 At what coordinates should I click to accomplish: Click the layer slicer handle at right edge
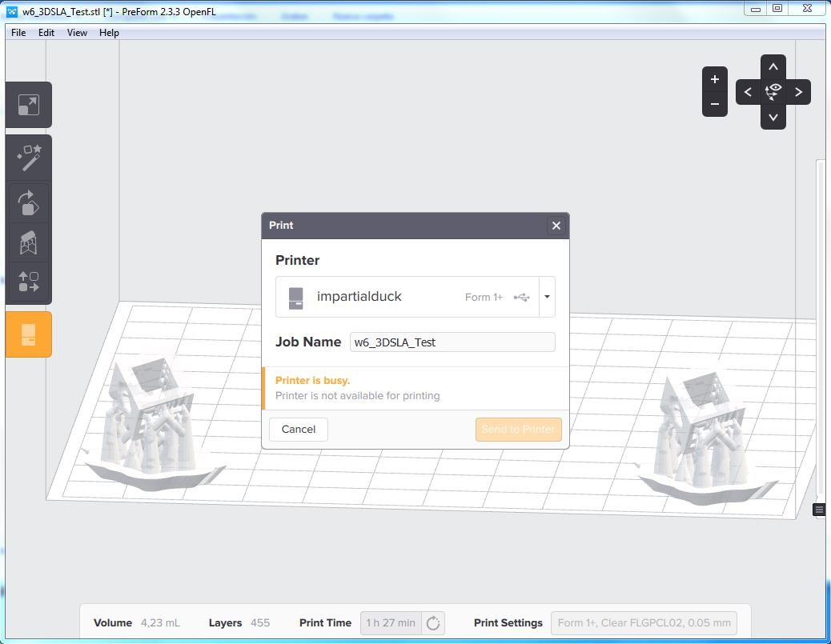(819, 510)
